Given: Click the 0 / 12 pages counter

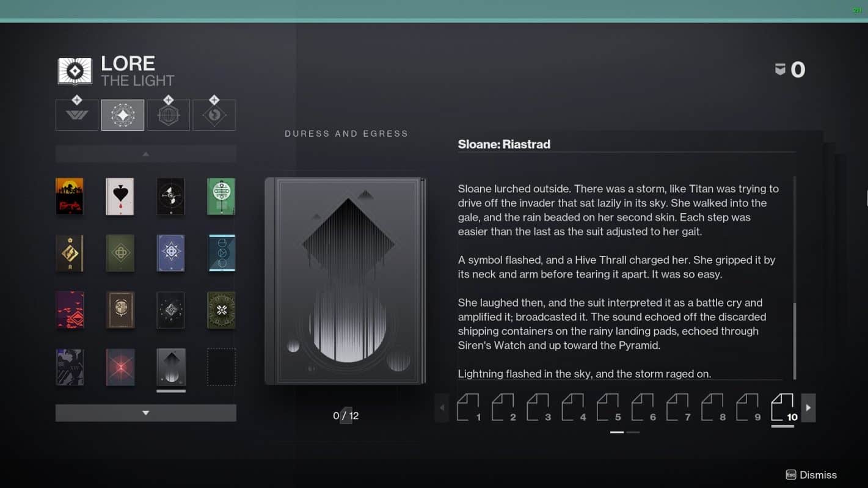Looking at the screenshot, I should (x=346, y=415).
